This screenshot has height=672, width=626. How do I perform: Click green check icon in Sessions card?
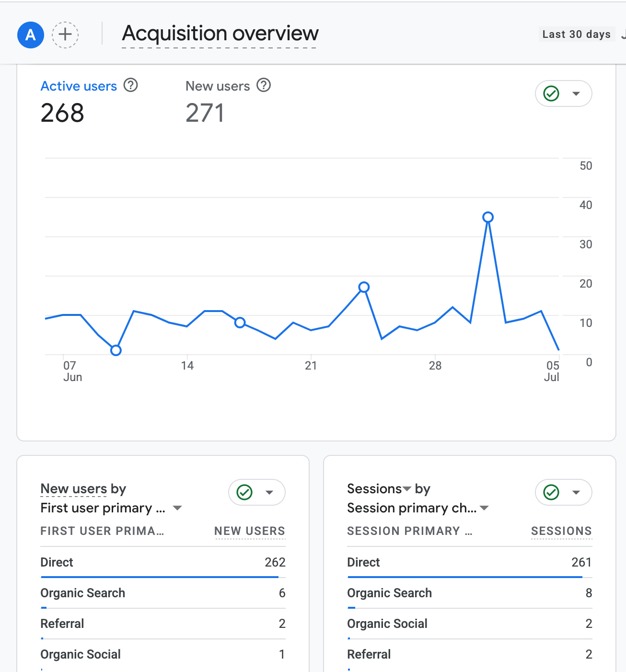551,492
